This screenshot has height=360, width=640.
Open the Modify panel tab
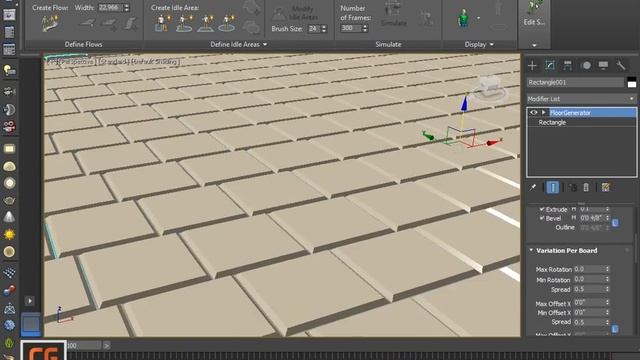(550, 65)
